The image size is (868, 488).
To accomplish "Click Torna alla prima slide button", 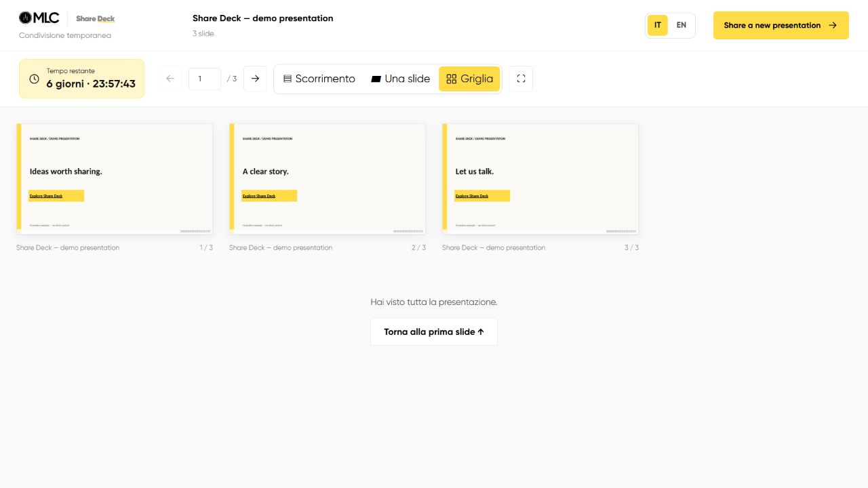I will point(434,332).
